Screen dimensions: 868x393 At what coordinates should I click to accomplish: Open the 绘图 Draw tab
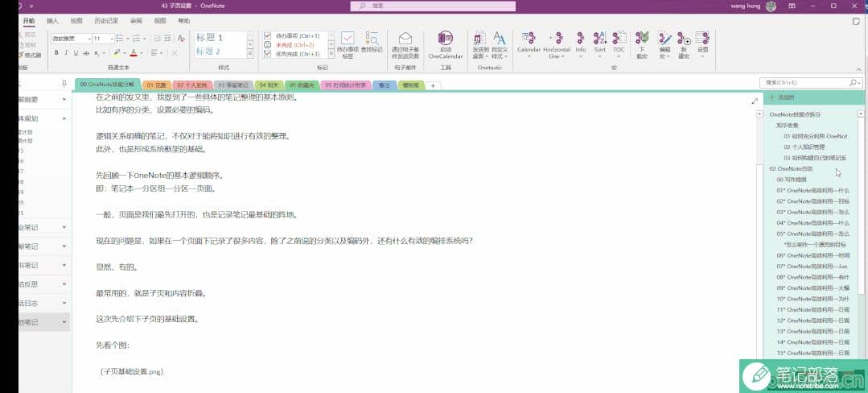(x=76, y=20)
